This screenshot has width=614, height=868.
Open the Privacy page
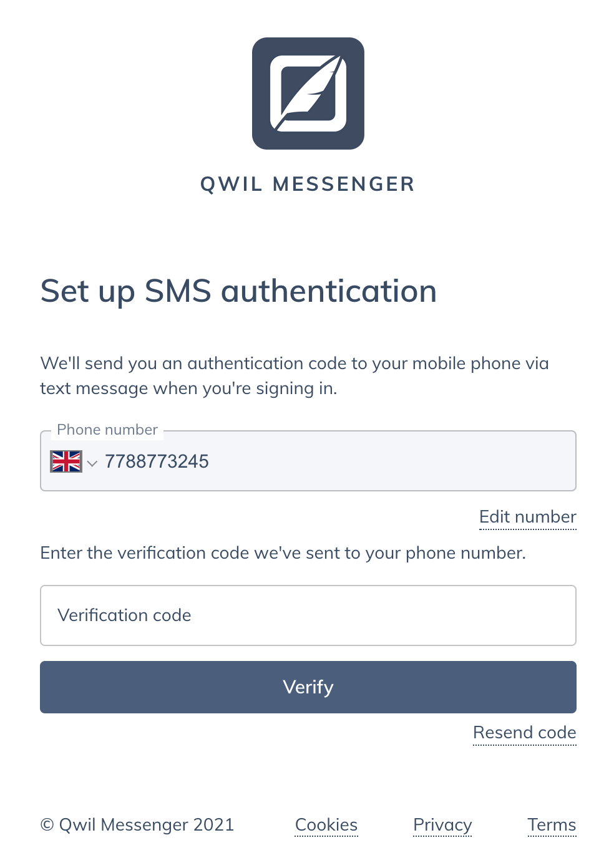click(x=442, y=824)
